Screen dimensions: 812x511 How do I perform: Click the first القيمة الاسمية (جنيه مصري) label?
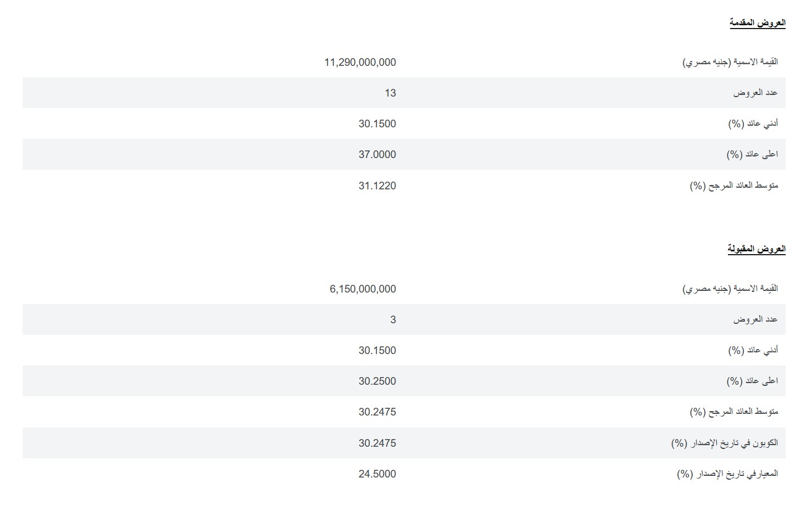pyautogui.click(x=730, y=62)
